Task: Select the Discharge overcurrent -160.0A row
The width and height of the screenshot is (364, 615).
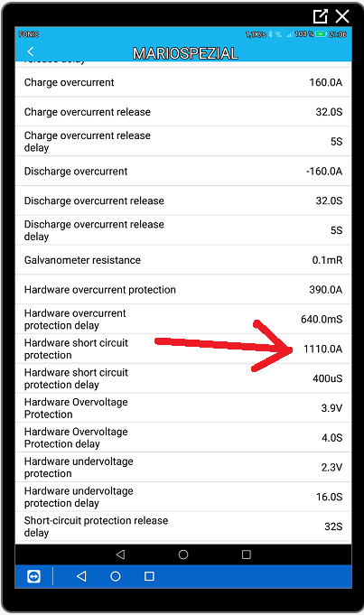Action: pos(183,171)
